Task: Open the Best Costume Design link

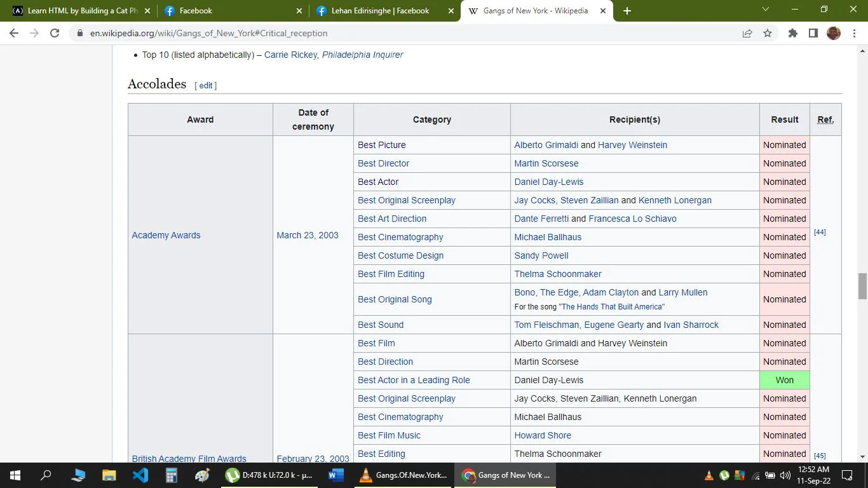Action: coord(400,255)
